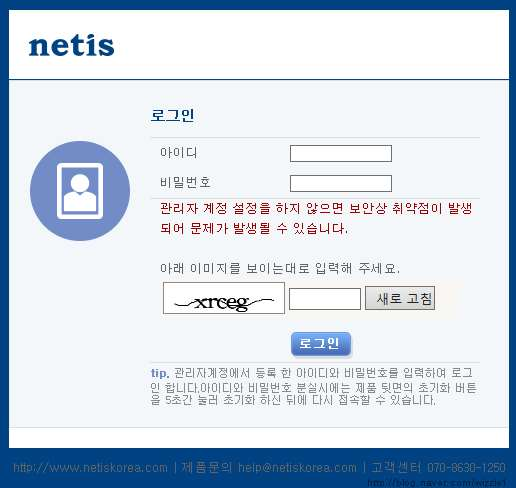Open the www.netiskorea.com footer link

click(x=90, y=468)
